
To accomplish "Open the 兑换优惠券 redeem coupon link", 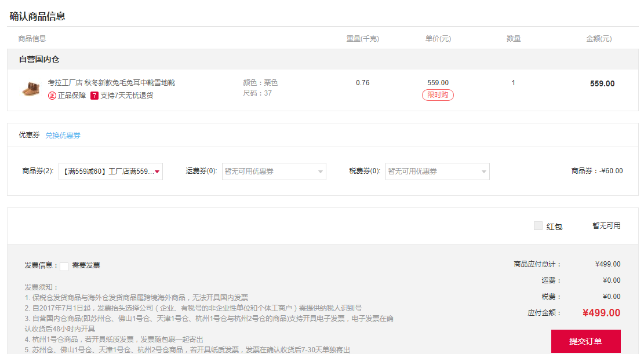I will (63, 136).
